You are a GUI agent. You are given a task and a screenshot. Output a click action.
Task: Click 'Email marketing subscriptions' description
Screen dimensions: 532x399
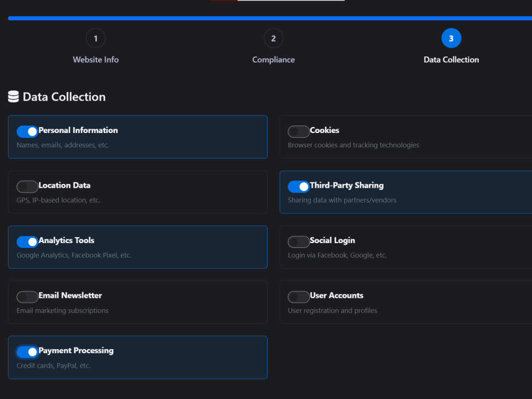point(63,311)
